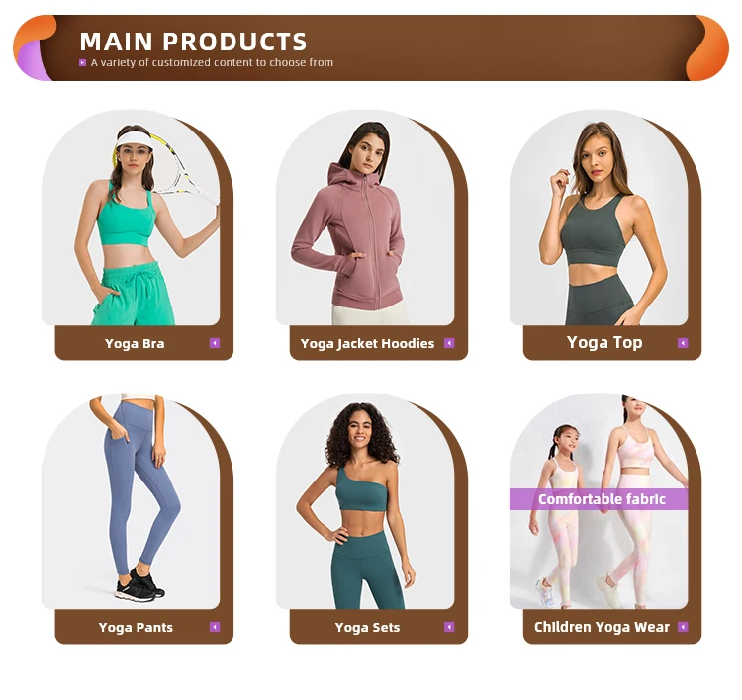The width and height of the screenshot is (742, 700).
Task: Click the Comfortable fabric purple banner
Action: point(599,499)
